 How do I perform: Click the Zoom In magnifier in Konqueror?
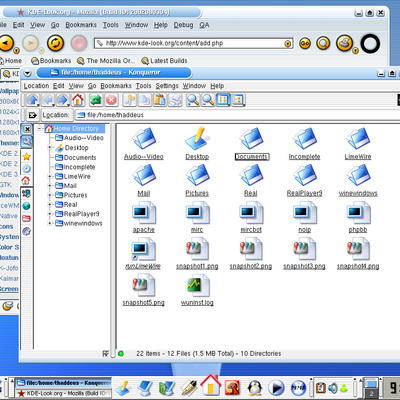(x=193, y=100)
